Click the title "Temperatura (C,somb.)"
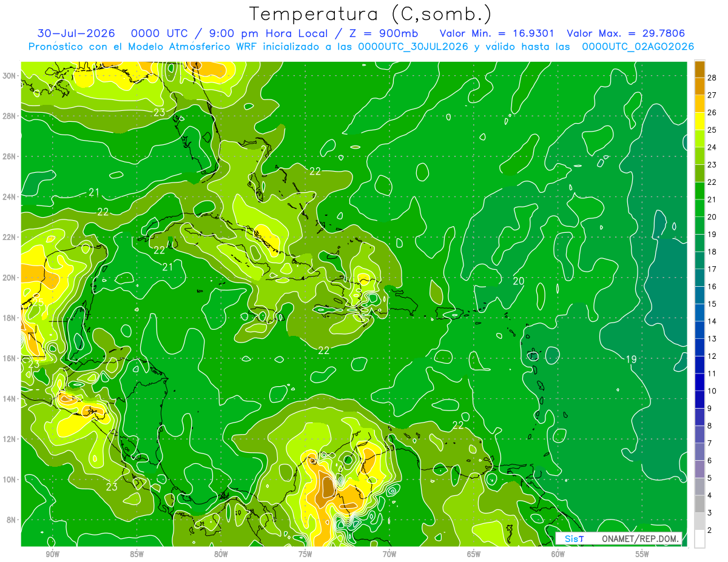 pos(371,14)
